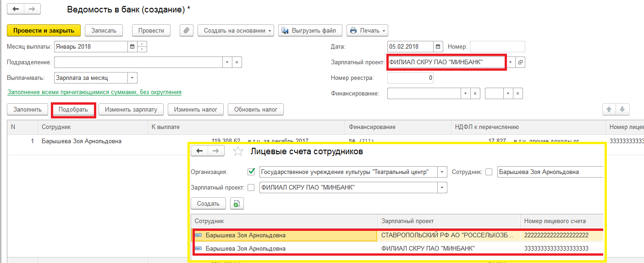Image resolution: width=644 pixels, height=263 pixels.
Task: Click the green copy-create icon beside Создать
Action: (237, 204)
